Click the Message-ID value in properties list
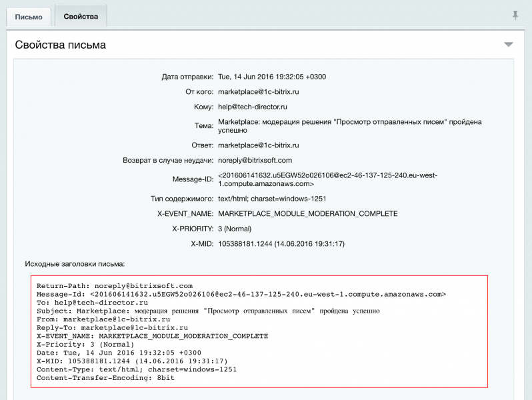The width and height of the screenshot is (532, 400). click(327, 179)
